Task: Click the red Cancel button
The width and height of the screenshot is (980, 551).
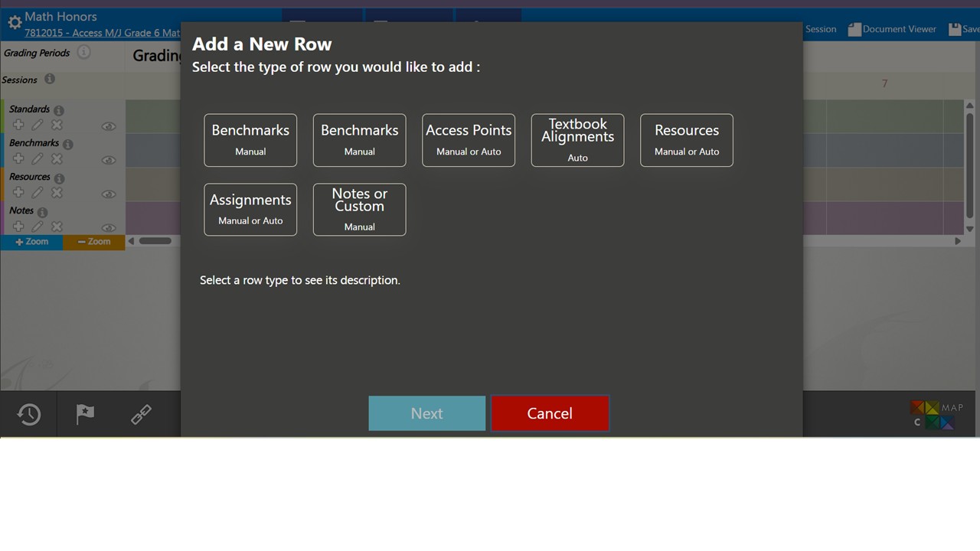Action: [x=550, y=413]
